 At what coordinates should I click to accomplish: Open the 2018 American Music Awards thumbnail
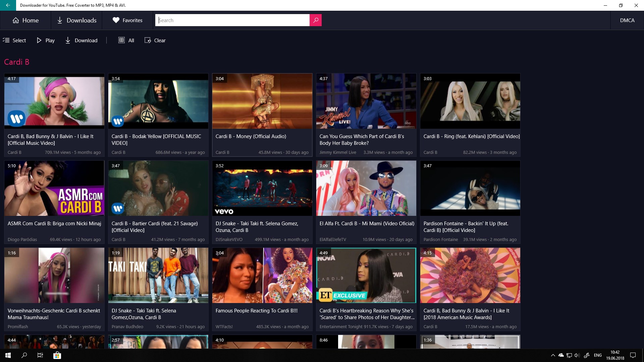pyautogui.click(x=470, y=275)
